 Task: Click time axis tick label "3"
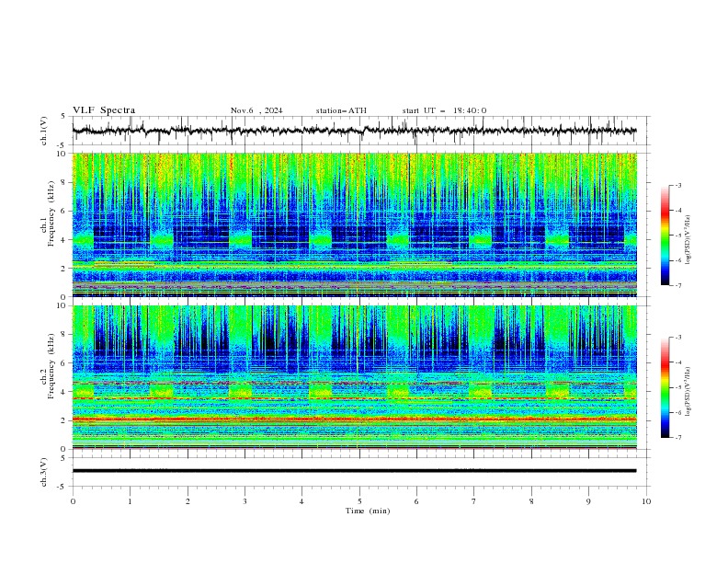245,501
